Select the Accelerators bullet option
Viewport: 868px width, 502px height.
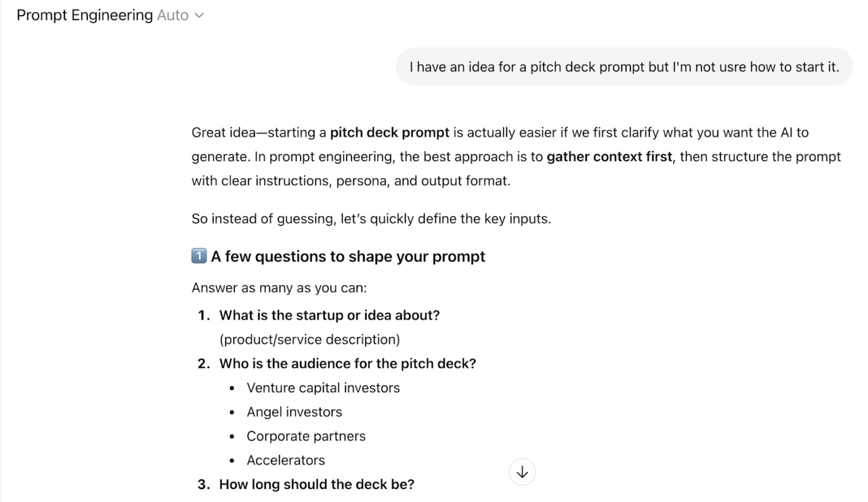[x=286, y=460]
